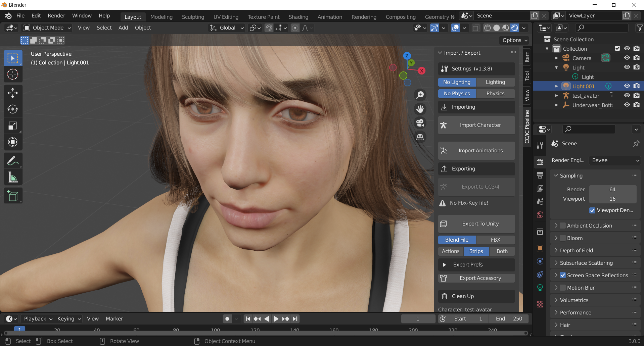Switch perspective/orthographic grid icon

click(420, 137)
